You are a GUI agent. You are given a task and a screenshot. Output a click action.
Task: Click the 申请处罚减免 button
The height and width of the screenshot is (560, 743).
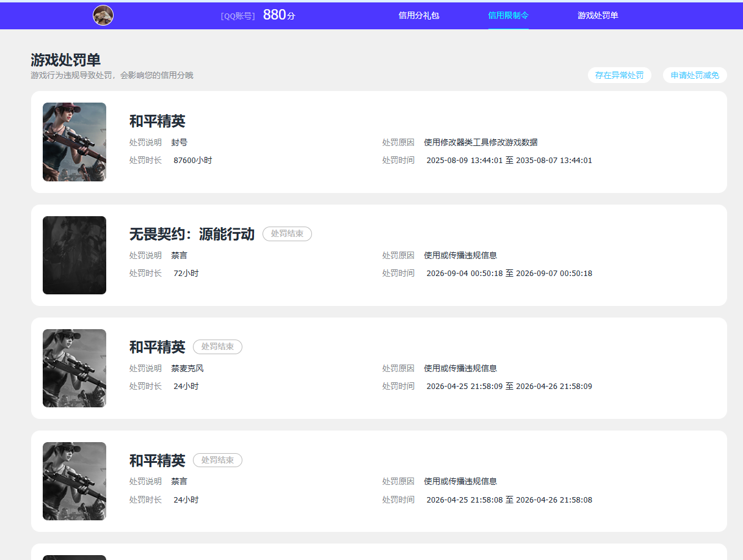point(695,75)
